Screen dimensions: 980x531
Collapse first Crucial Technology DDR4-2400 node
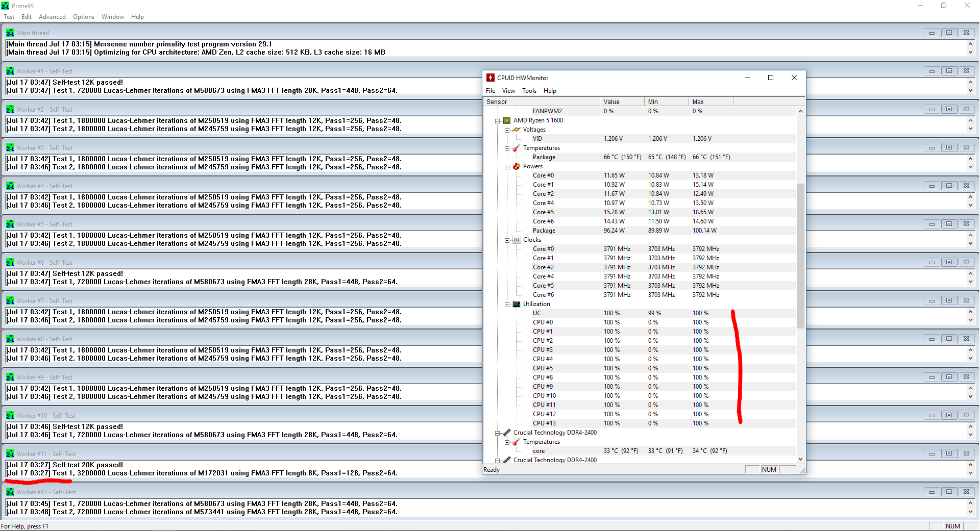pyautogui.click(x=497, y=433)
